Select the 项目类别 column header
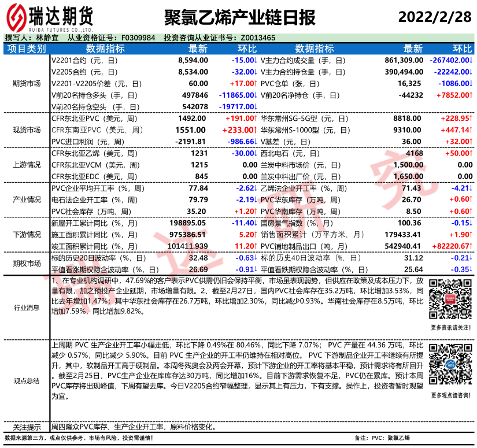This screenshot has width=477, height=448. pos(26,49)
